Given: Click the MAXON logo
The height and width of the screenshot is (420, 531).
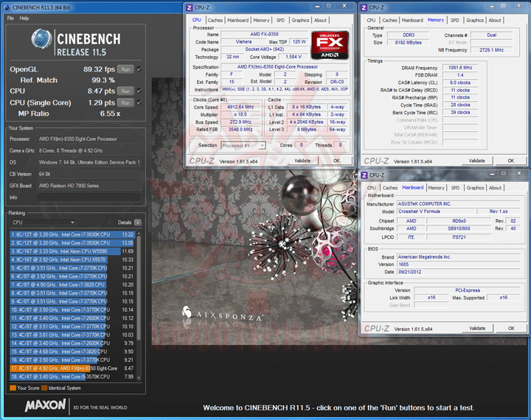Looking at the screenshot, I should pyautogui.click(x=45, y=405).
